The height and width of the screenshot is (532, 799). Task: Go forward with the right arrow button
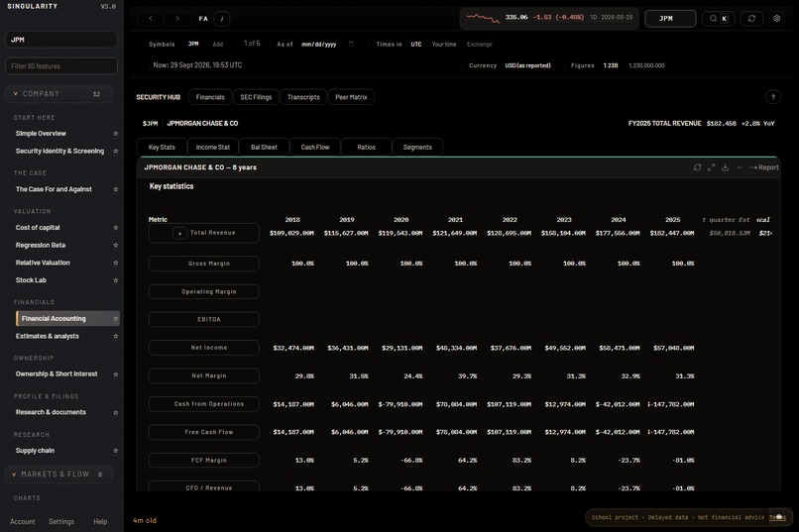point(177,18)
